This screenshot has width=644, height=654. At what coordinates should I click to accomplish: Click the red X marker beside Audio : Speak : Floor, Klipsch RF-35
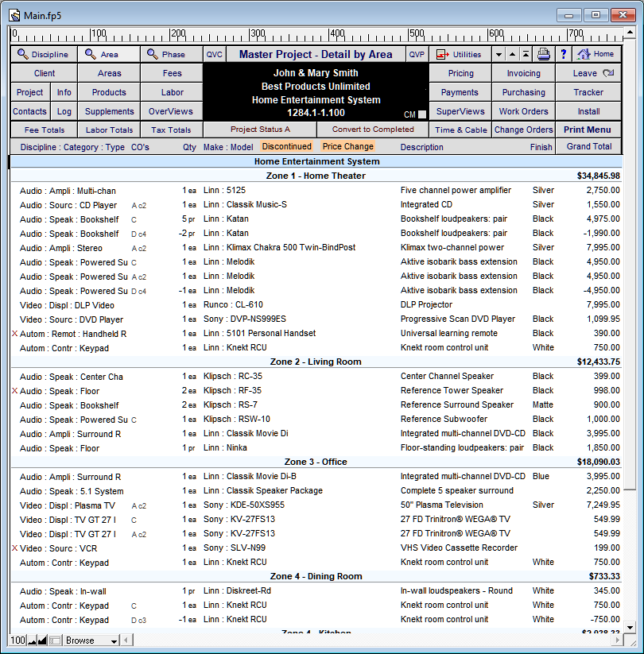click(x=14, y=391)
